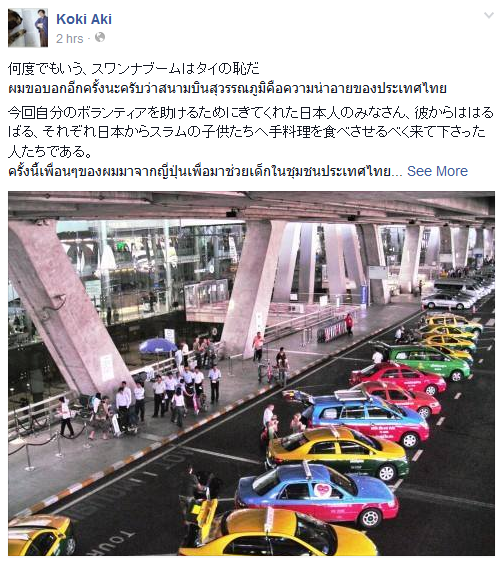Click the large slanted concrete pillar on left
This screenshot has width=502, height=565.
68,310
